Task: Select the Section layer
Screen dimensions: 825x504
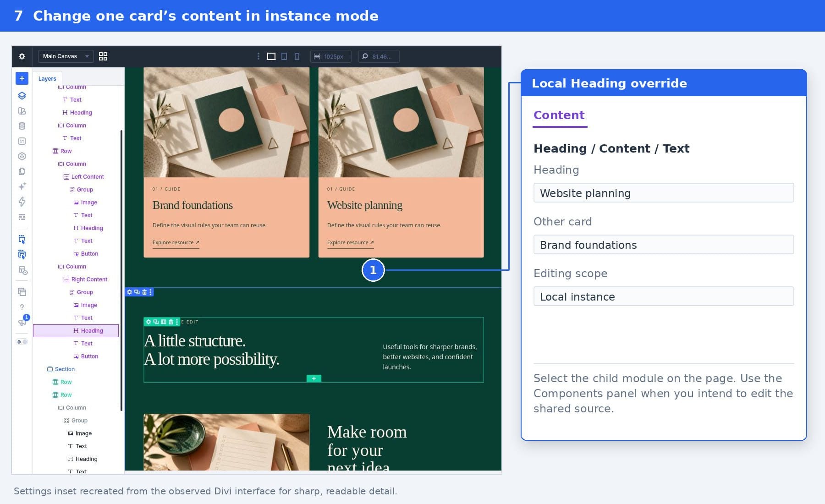Action: pyautogui.click(x=60, y=369)
